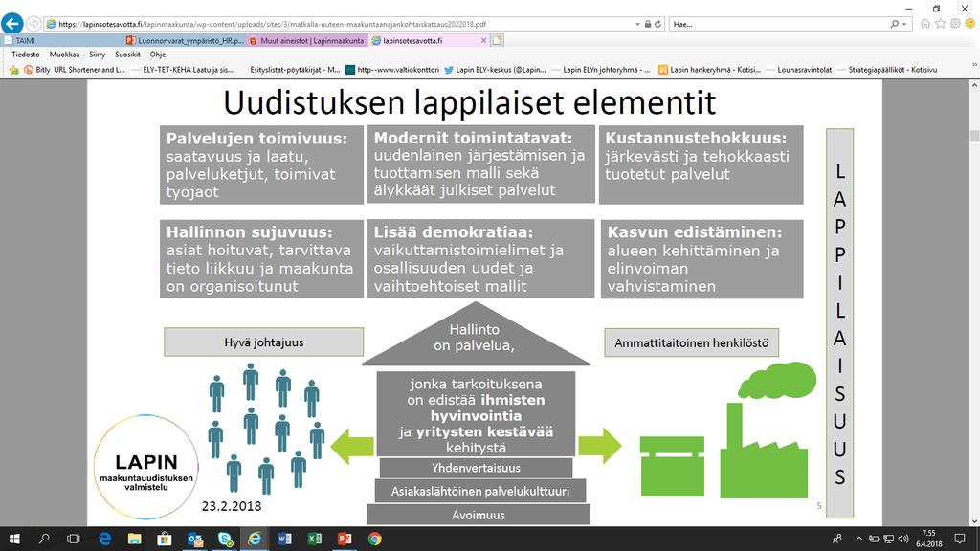Launch Google Chrome from the taskbar

coord(374,539)
